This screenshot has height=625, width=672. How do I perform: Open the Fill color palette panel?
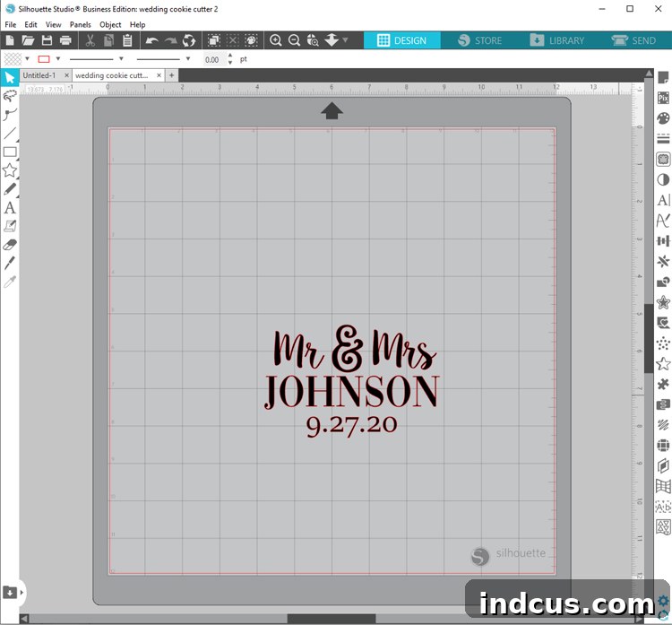(663, 118)
